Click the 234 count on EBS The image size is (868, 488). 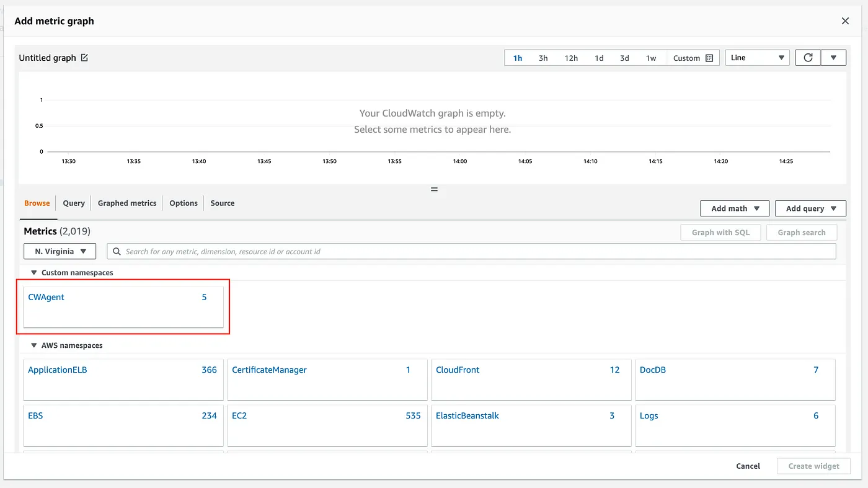209,416
